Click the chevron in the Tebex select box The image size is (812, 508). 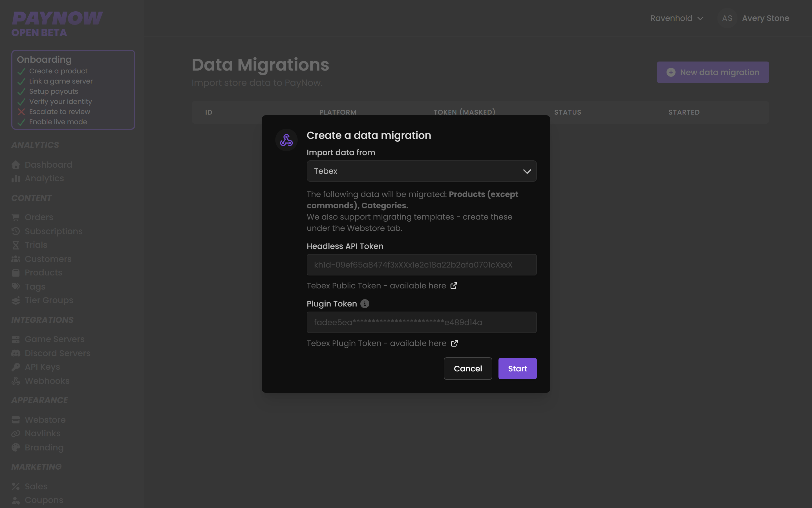click(x=527, y=171)
